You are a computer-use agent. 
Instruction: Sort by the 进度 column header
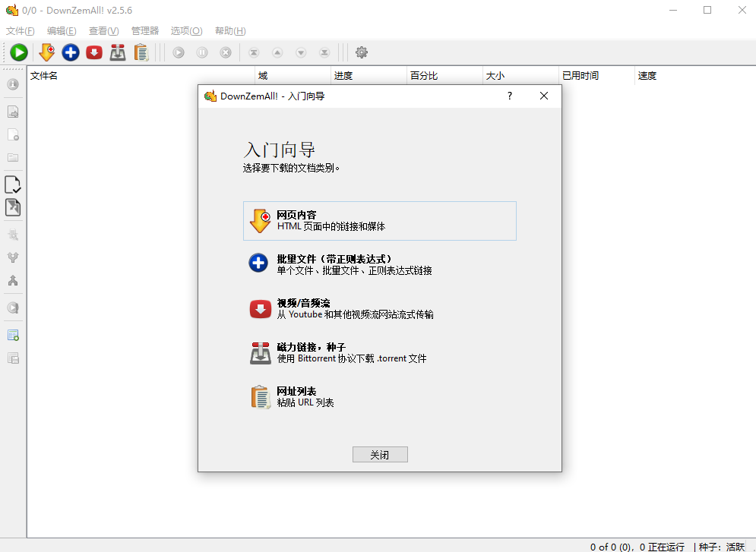point(369,76)
